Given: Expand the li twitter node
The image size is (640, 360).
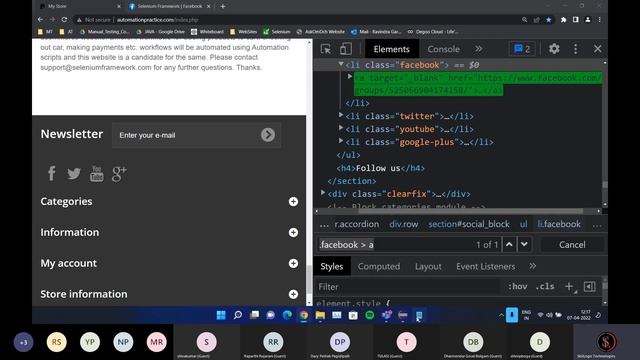Looking at the screenshot, I should coord(341,116).
